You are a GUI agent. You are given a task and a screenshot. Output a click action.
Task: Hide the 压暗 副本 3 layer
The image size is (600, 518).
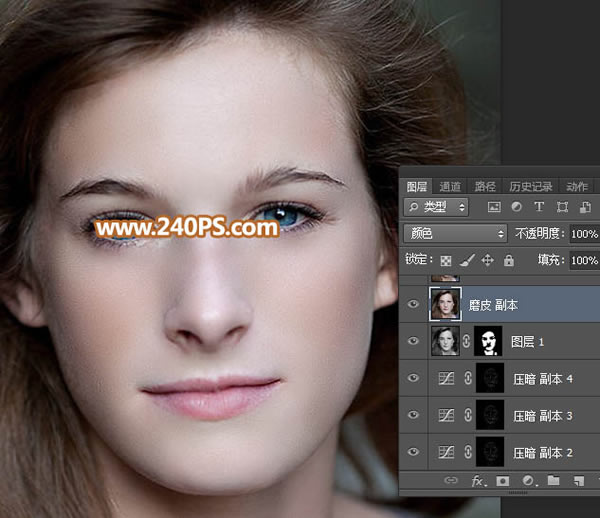pos(413,415)
